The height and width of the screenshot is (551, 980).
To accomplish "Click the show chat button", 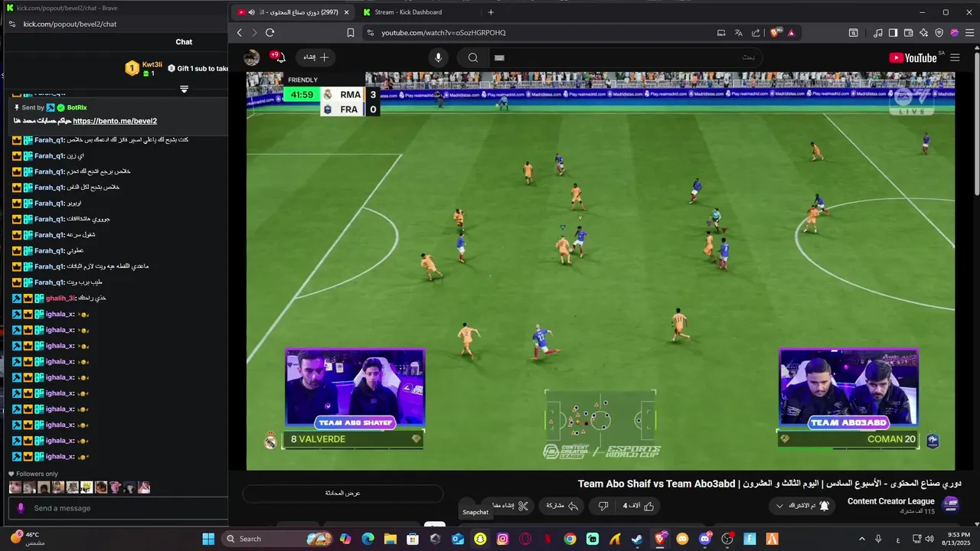I will tap(343, 494).
